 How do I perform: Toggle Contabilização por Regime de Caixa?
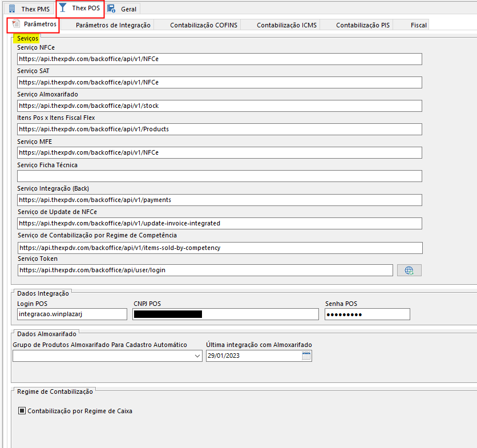[x=22, y=410]
